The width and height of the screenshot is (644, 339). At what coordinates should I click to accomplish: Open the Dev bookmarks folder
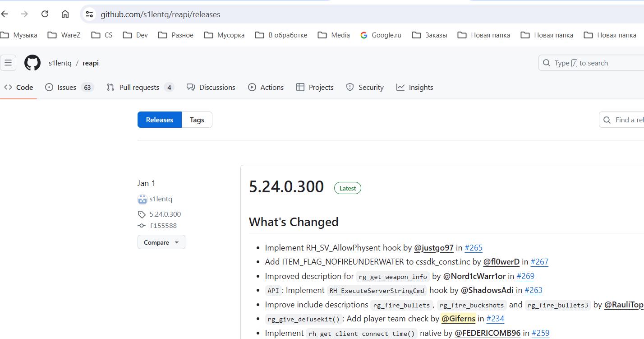click(x=135, y=35)
